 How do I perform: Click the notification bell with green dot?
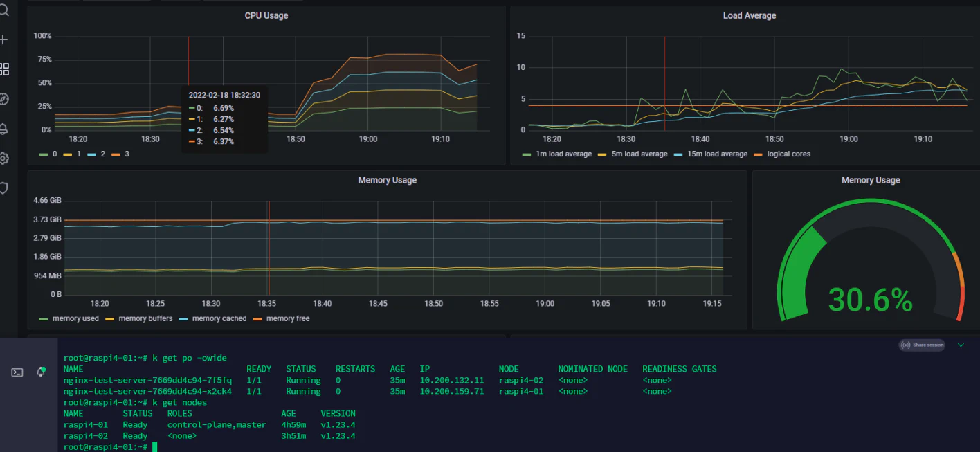(42, 372)
